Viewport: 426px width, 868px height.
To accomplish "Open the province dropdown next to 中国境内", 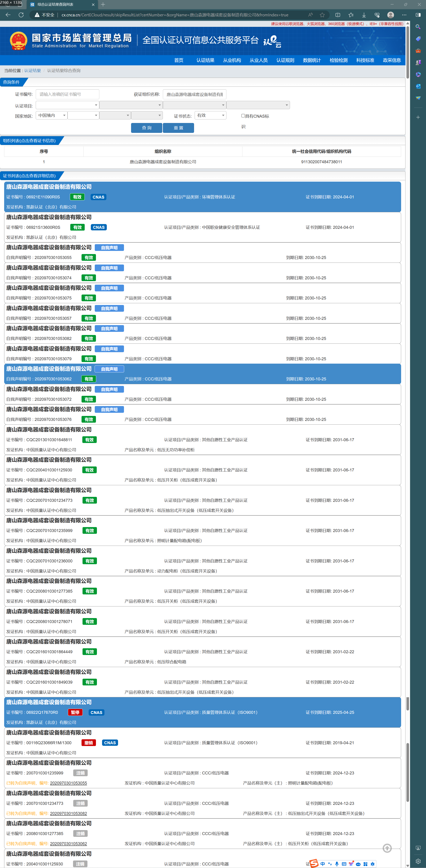I will 83,115.
